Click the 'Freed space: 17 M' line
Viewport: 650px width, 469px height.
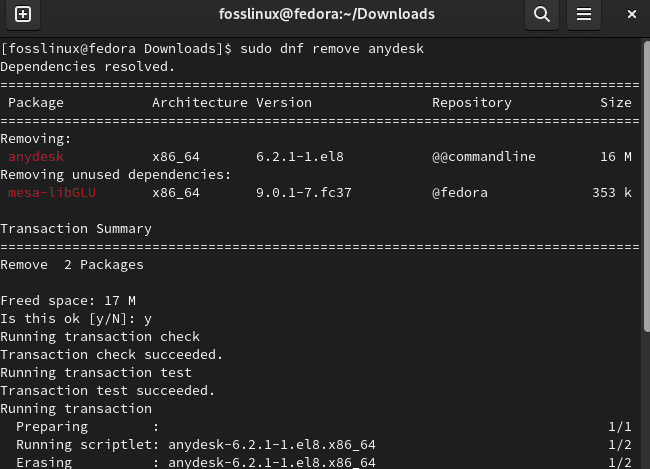pyautogui.click(x=68, y=301)
